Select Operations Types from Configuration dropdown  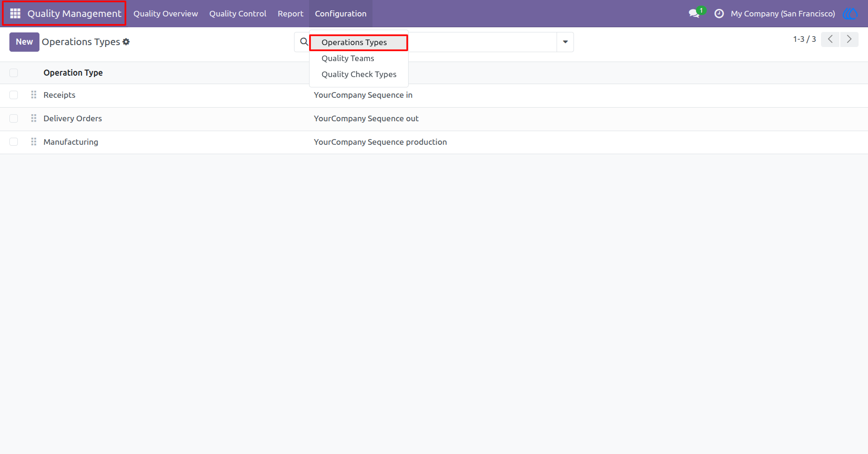pyautogui.click(x=358, y=42)
